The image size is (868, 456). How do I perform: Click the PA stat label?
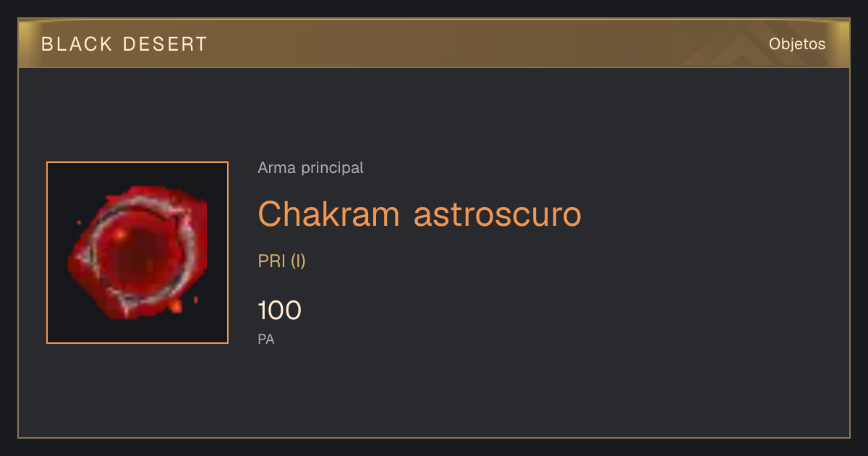coord(266,339)
